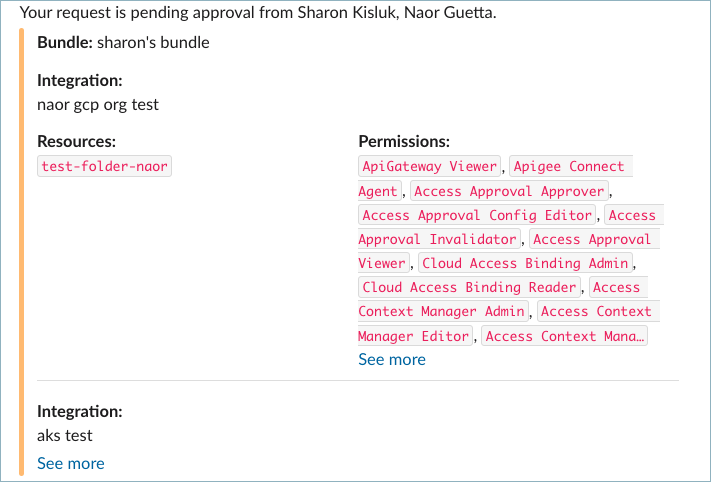Click the Access Approval Approver permission
Viewport: 711px width, 482px height.
pos(509,191)
